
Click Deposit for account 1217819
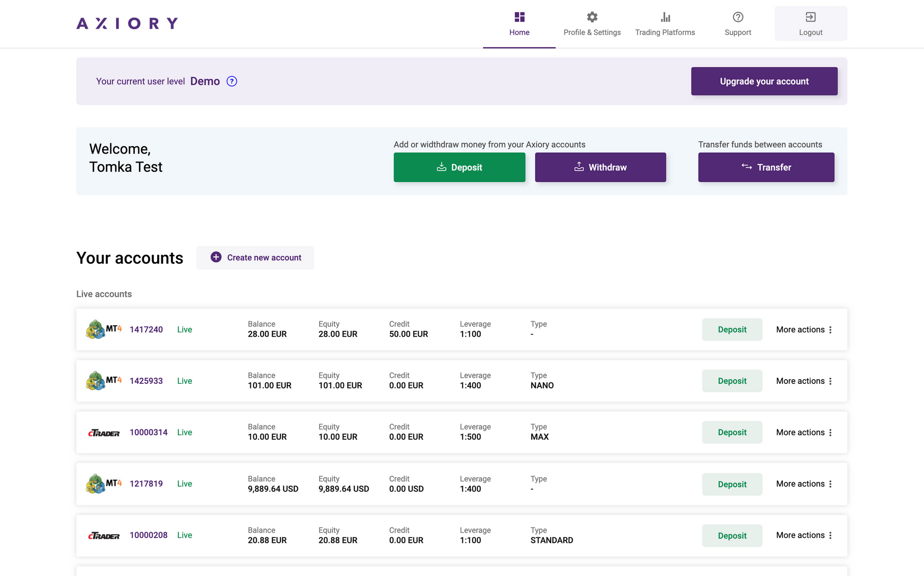(x=732, y=484)
